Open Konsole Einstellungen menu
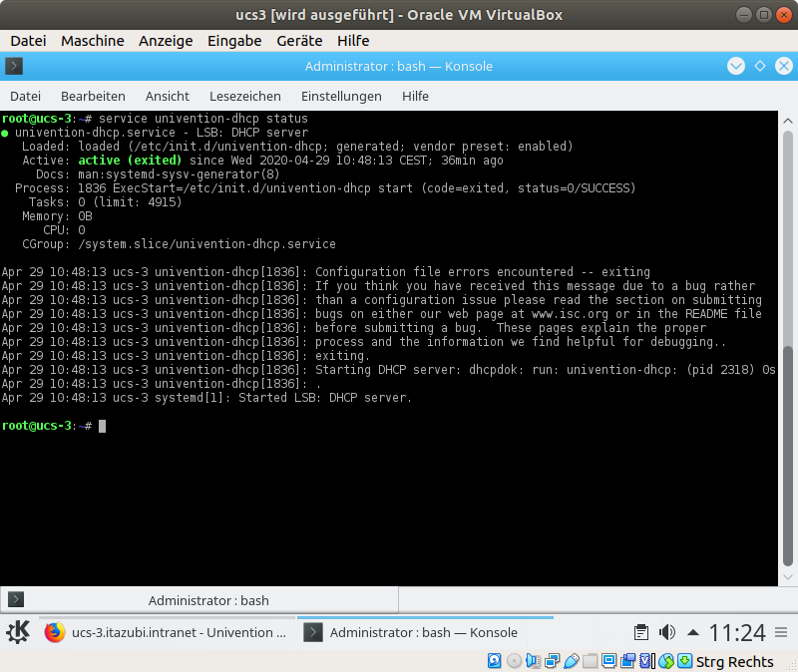 tap(341, 96)
